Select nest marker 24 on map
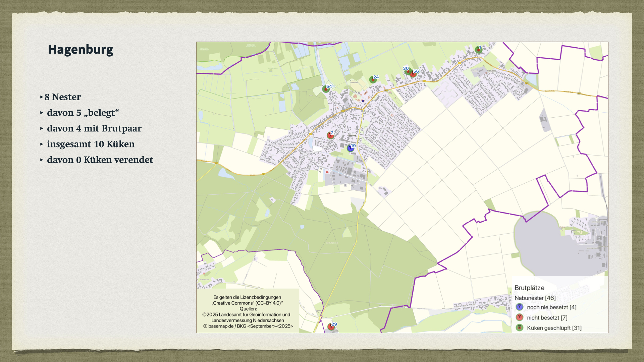The height and width of the screenshot is (362, 644). click(x=373, y=79)
